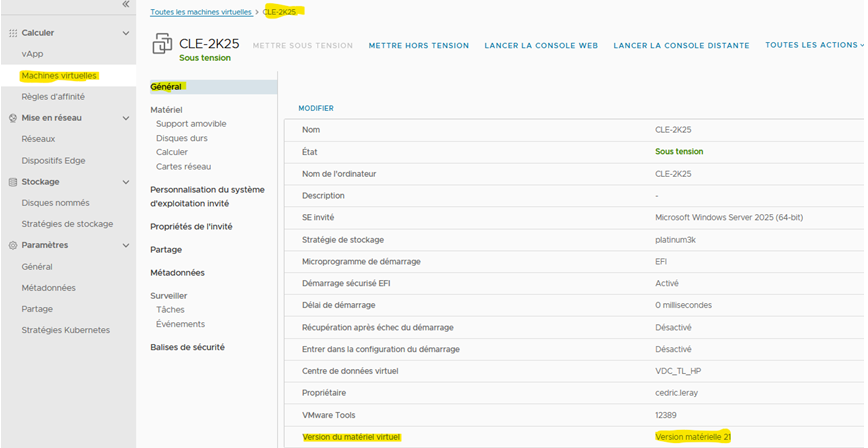Screen dimensions: 868x448
Task: Click the État value Sous tension
Action: (x=679, y=152)
